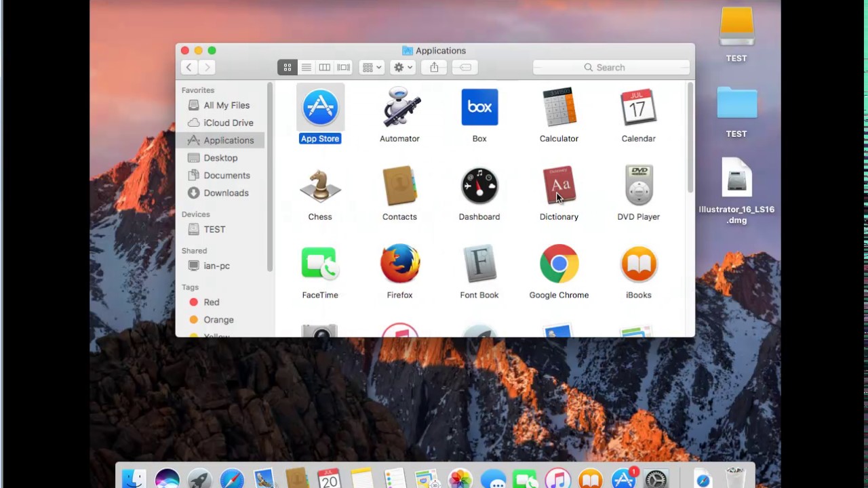
Task: Go back in Finder history
Action: (x=189, y=67)
